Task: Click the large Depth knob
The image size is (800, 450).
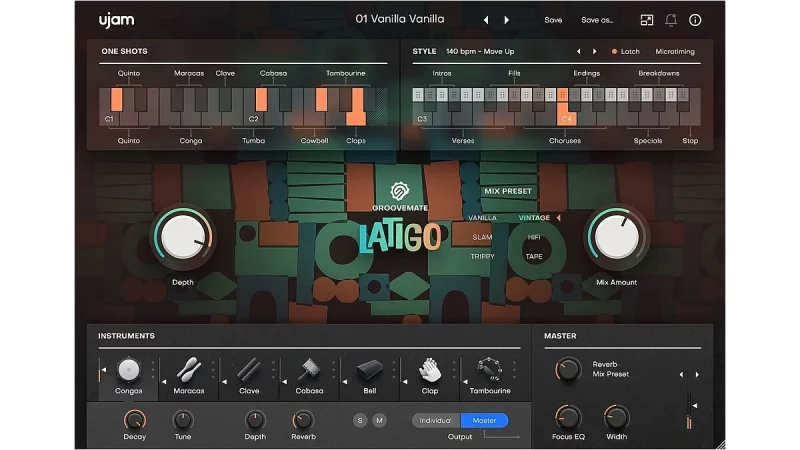Action: coord(183,237)
